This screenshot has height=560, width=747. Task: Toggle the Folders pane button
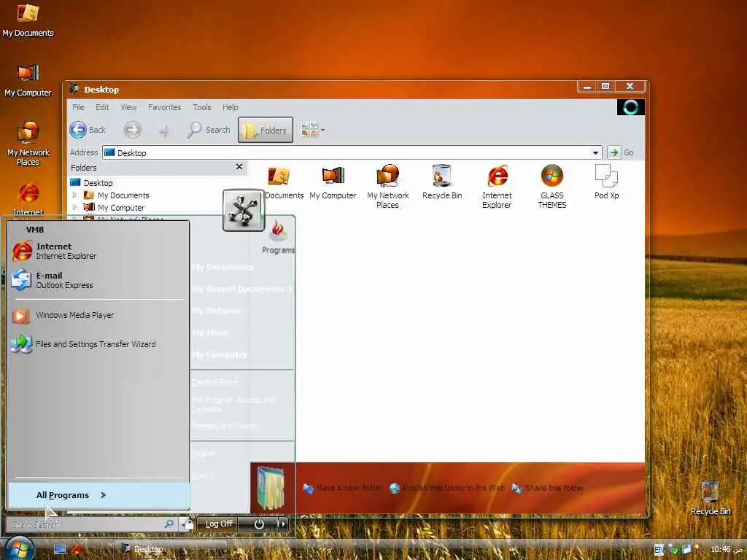(x=266, y=130)
